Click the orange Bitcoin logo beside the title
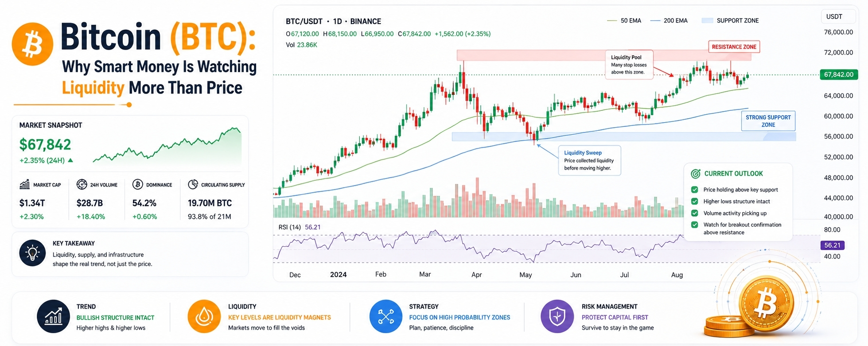The height and width of the screenshot is (346, 868). [32, 44]
